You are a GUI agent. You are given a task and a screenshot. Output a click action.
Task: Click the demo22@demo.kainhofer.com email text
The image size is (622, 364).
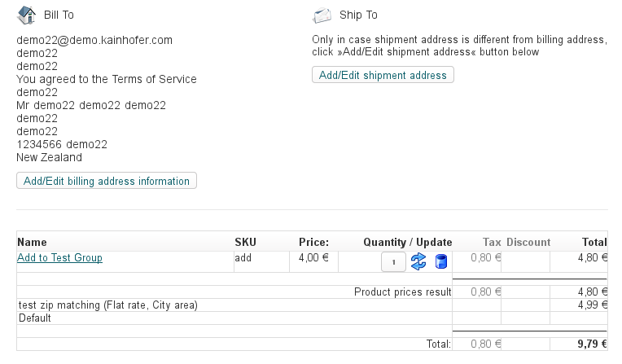[94, 40]
